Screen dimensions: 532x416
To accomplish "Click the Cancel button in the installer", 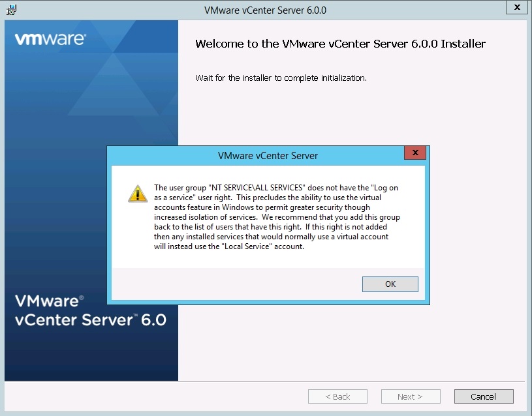I will coord(483,396).
